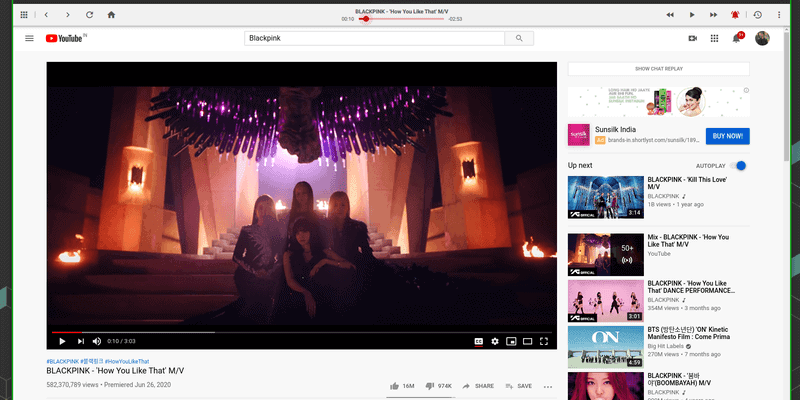Open more actions ellipsis under video
Image resolution: width=800 pixels, height=400 pixels.
tap(548, 387)
